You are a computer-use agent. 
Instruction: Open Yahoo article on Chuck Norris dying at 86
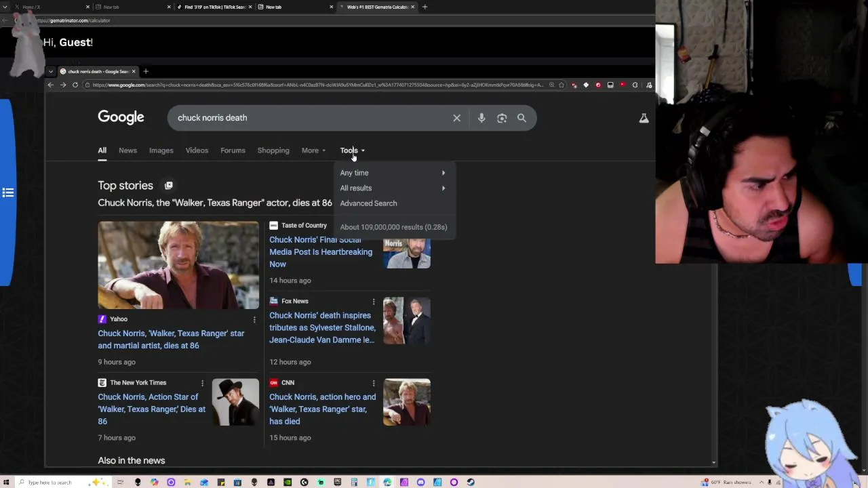point(171,340)
